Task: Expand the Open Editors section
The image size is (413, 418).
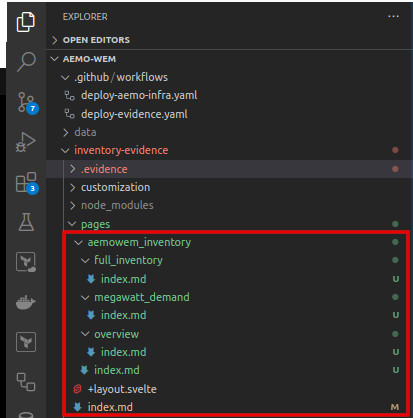Action: [x=55, y=40]
